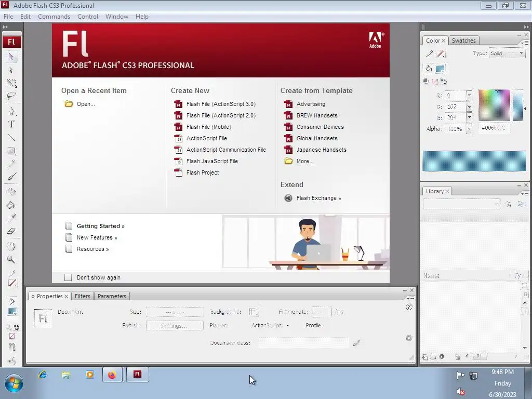Click Open... under Open a Recent Item

(x=86, y=104)
